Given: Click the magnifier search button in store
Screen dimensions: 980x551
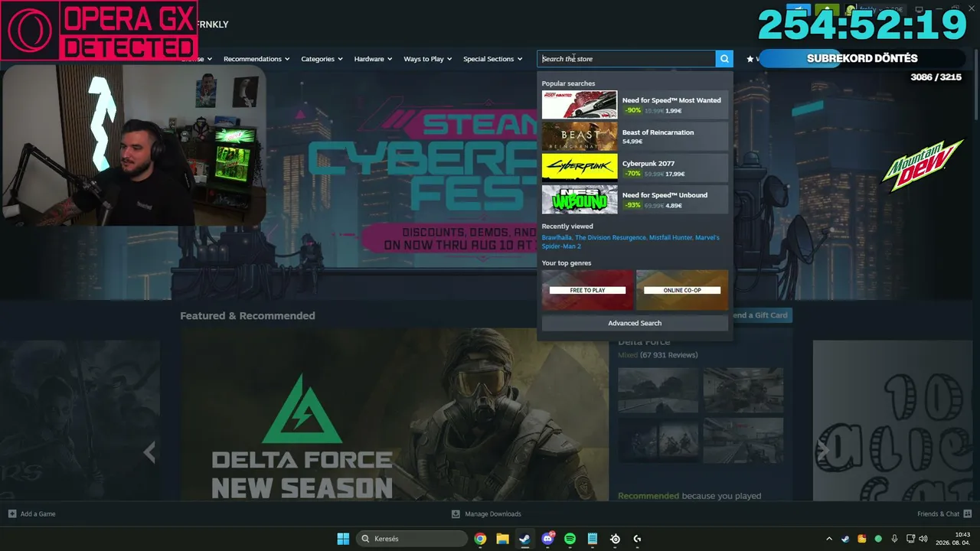Looking at the screenshot, I should (x=724, y=59).
